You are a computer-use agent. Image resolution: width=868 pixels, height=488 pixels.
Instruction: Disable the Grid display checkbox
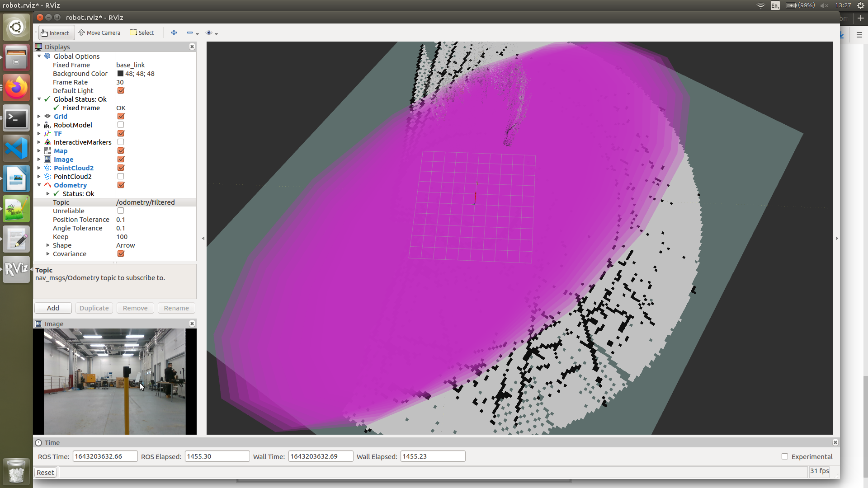[x=121, y=116]
